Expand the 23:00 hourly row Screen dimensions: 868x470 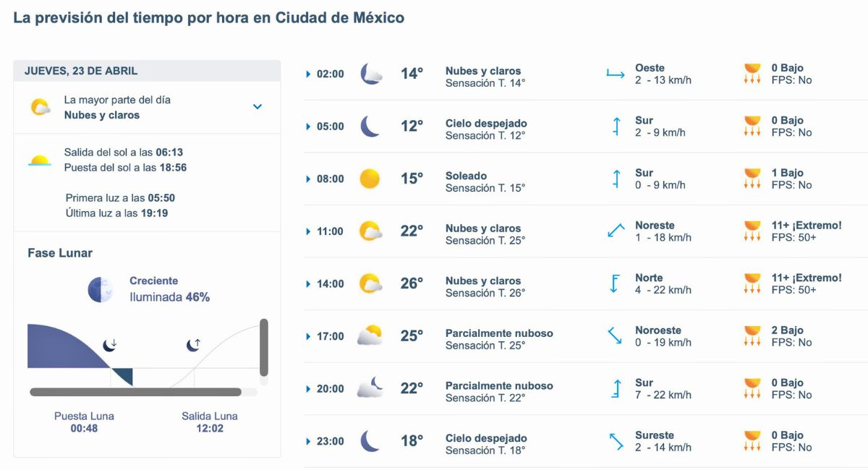pyautogui.click(x=307, y=440)
